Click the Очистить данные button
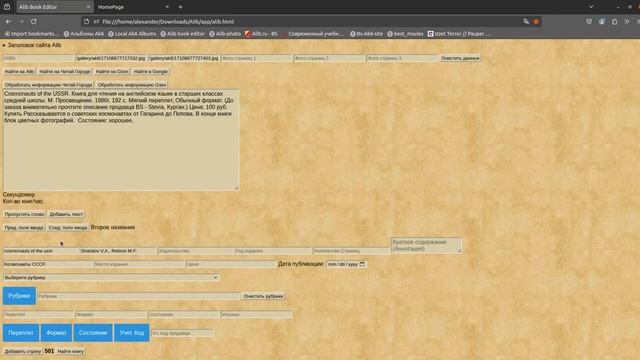 tap(460, 58)
